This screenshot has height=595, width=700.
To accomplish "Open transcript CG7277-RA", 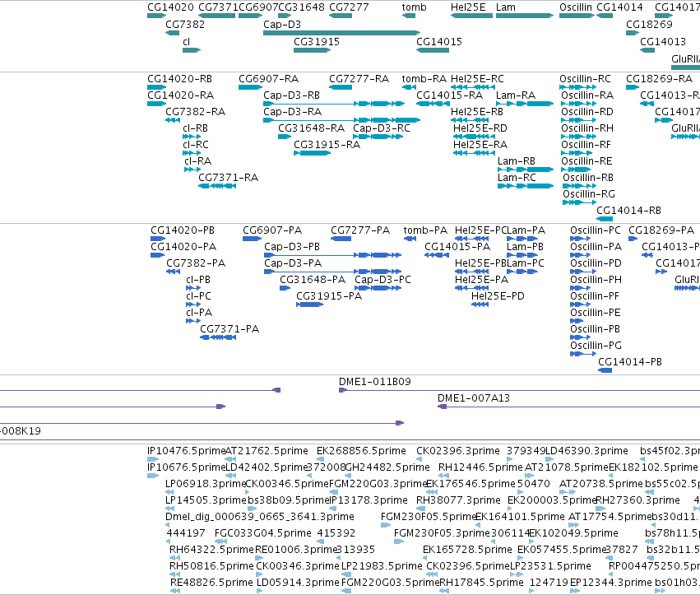I will click(359, 79).
